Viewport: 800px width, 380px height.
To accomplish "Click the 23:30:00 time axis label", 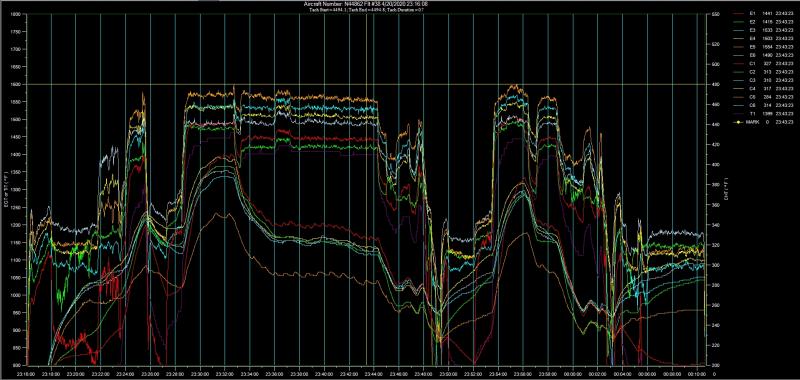I will coord(200,374).
